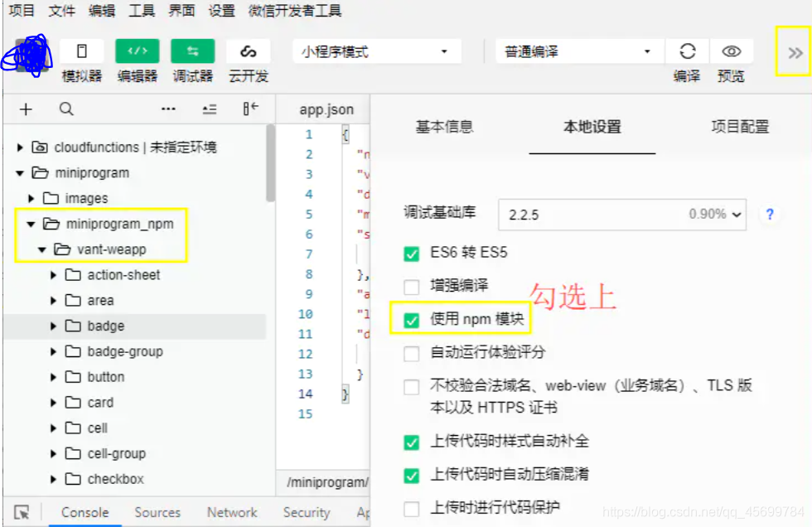This screenshot has height=527, width=812.
Task: Click the badge folder icon
Action: coord(73,326)
